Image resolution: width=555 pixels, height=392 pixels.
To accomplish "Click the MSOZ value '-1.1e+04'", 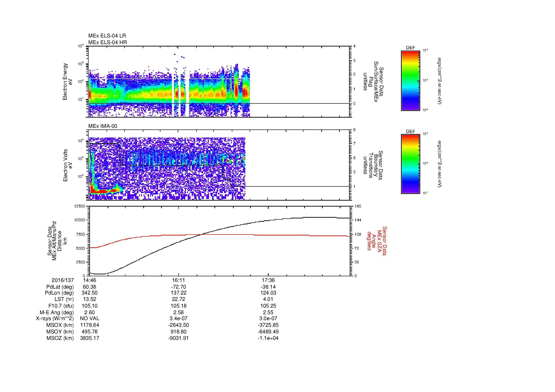I will point(268,338).
